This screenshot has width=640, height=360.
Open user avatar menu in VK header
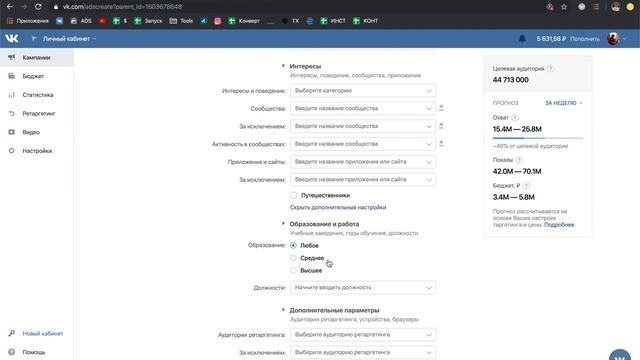[x=616, y=39]
